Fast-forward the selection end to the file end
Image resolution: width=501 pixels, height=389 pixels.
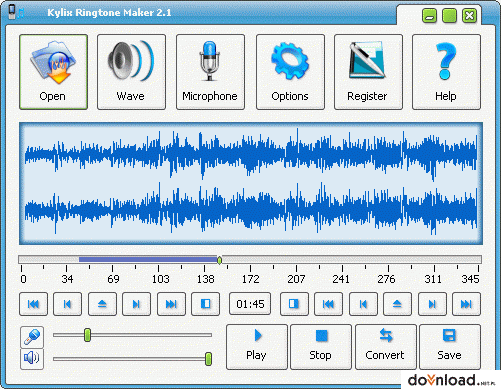tap(466, 304)
